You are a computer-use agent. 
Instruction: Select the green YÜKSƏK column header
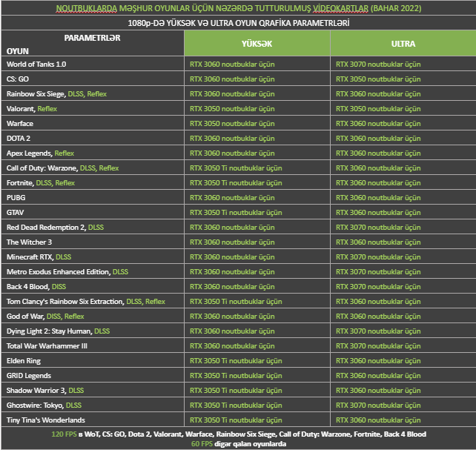257,44
